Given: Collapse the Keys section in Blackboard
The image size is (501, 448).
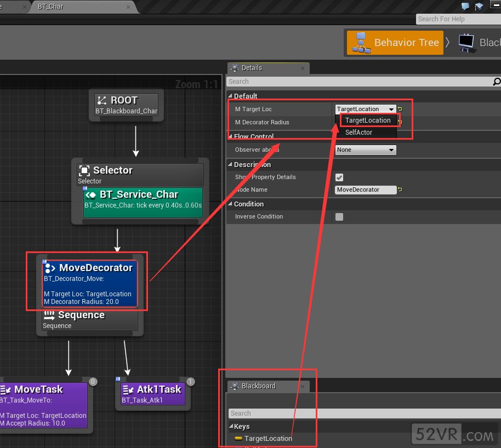Looking at the screenshot, I should point(231,427).
